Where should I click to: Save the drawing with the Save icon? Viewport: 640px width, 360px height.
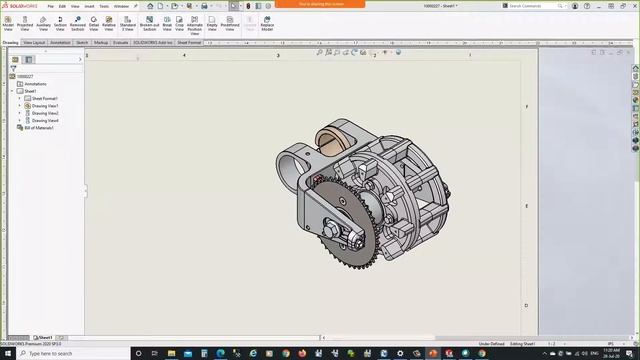coord(189,6)
